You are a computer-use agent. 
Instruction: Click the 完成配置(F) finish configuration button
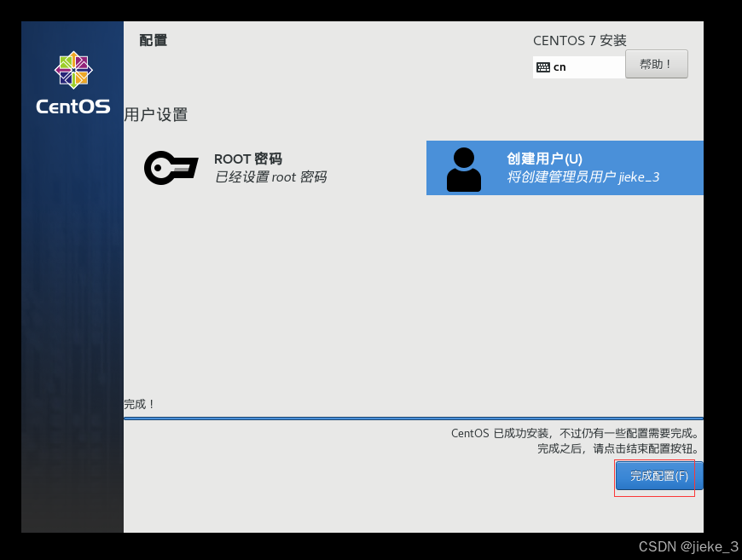(x=658, y=476)
